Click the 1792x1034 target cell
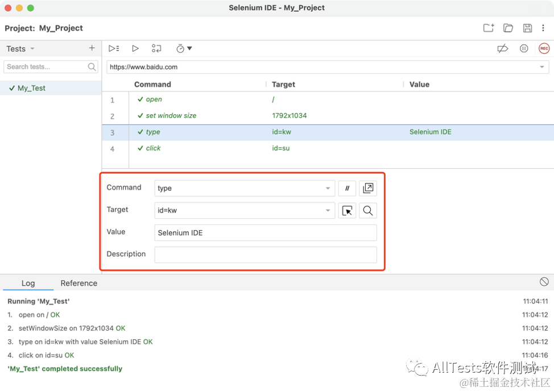Screen dimensions: 554x392 (290, 116)
